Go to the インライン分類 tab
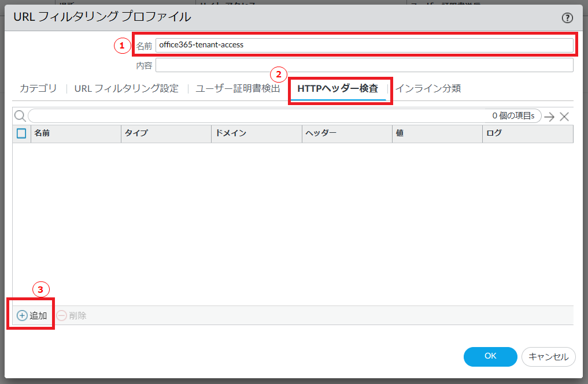The width and height of the screenshot is (588, 384). pos(428,88)
